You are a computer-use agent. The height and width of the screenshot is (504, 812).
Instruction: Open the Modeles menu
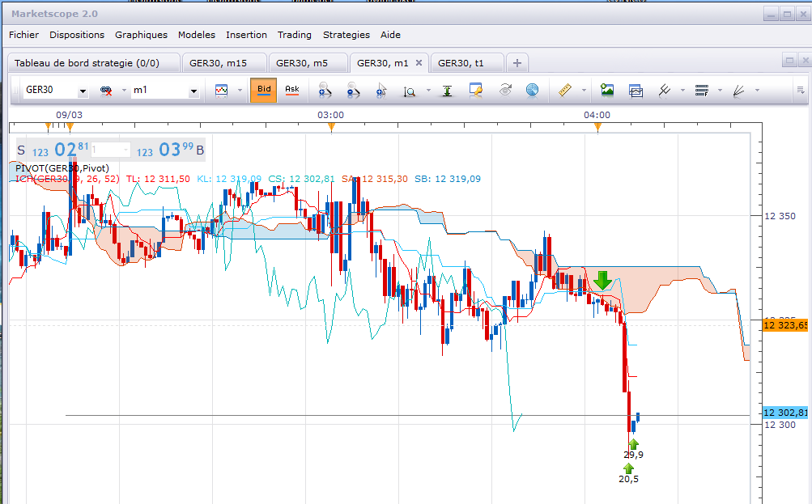point(196,35)
